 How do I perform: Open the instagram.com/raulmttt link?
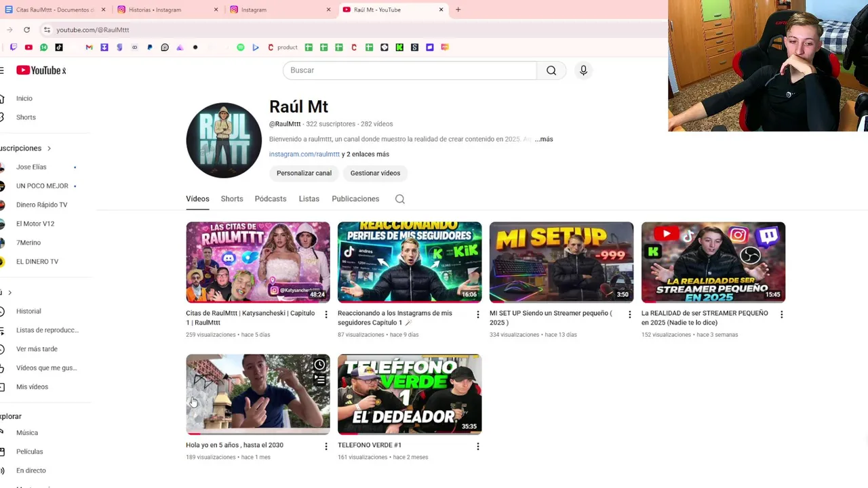[304, 155]
